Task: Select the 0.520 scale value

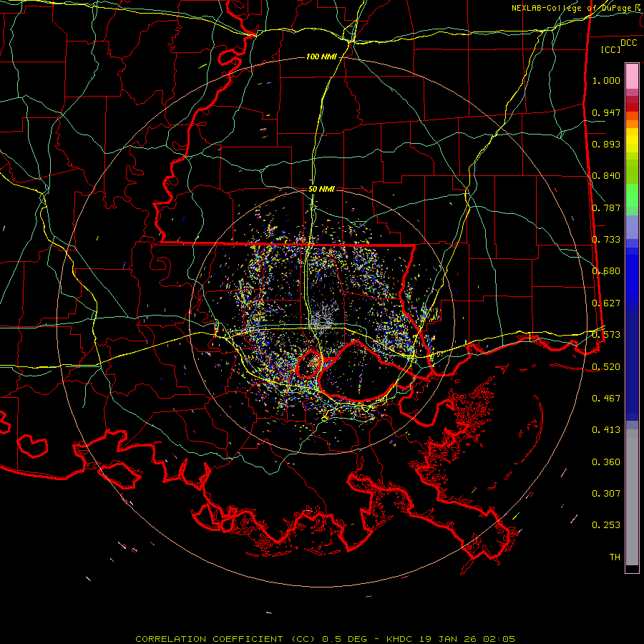Action: (606, 367)
